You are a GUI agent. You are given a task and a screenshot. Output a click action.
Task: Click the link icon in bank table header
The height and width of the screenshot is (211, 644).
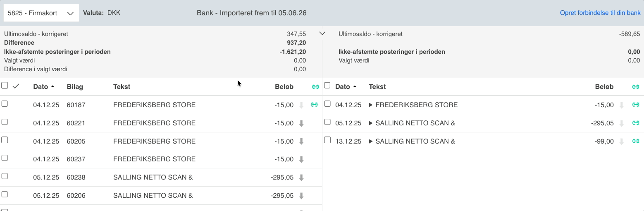click(636, 87)
